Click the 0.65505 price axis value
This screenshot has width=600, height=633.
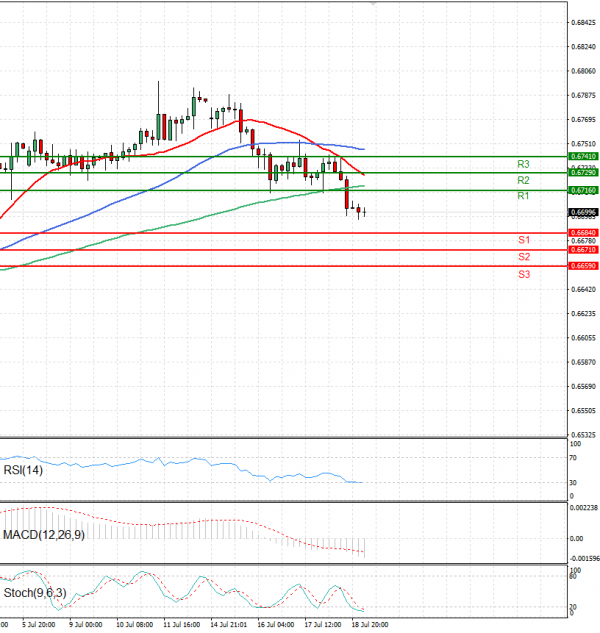(x=583, y=411)
